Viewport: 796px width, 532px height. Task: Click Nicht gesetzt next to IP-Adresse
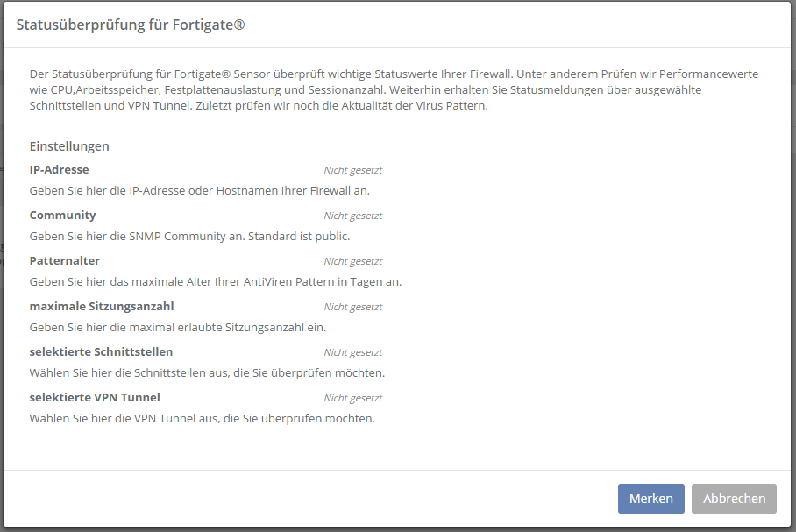[x=353, y=169]
